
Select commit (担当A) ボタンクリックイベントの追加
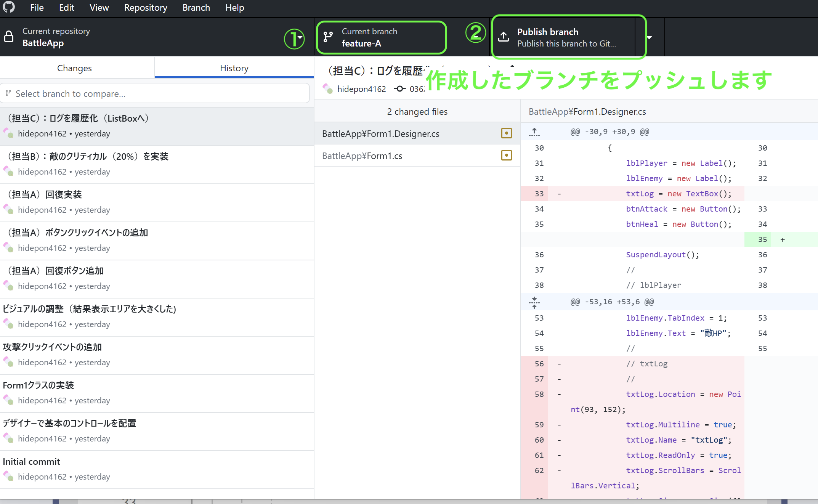pyautogui.click(x=157, y=241)
